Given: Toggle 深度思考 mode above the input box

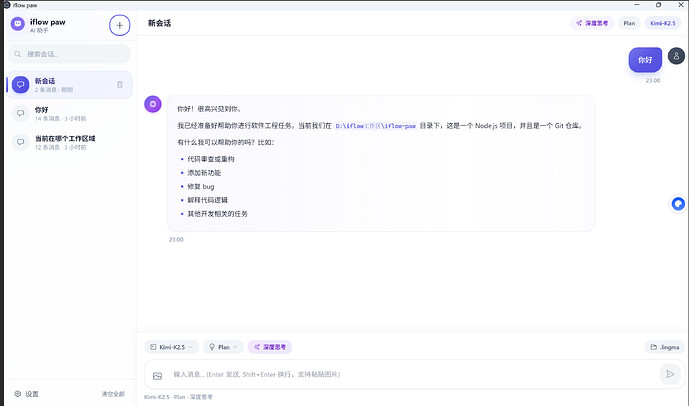Looking at the screenshot, I should (x=270, y=347).
